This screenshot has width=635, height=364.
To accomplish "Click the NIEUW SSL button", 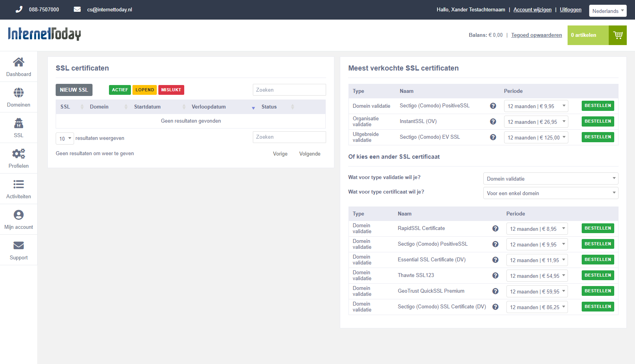I will pyautogui.click(x=74, y=90).
